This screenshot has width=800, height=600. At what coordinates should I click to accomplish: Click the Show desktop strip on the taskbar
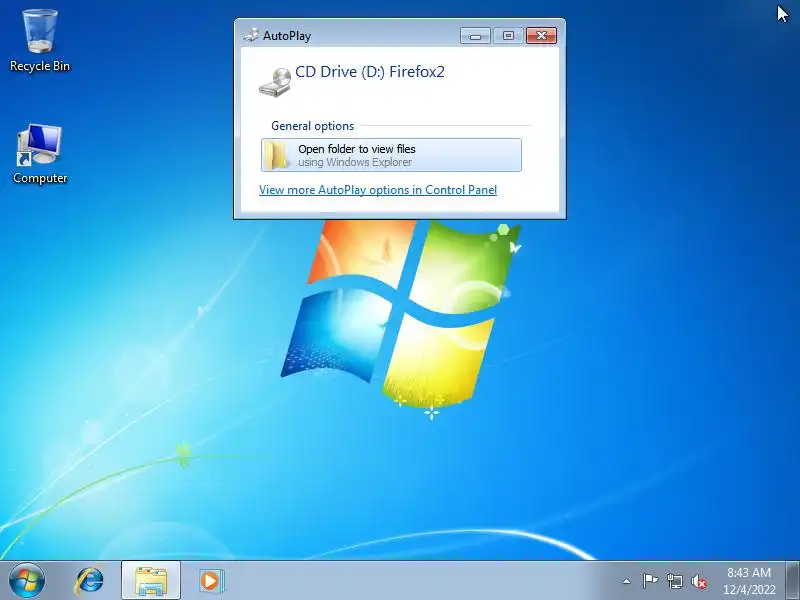793,581
